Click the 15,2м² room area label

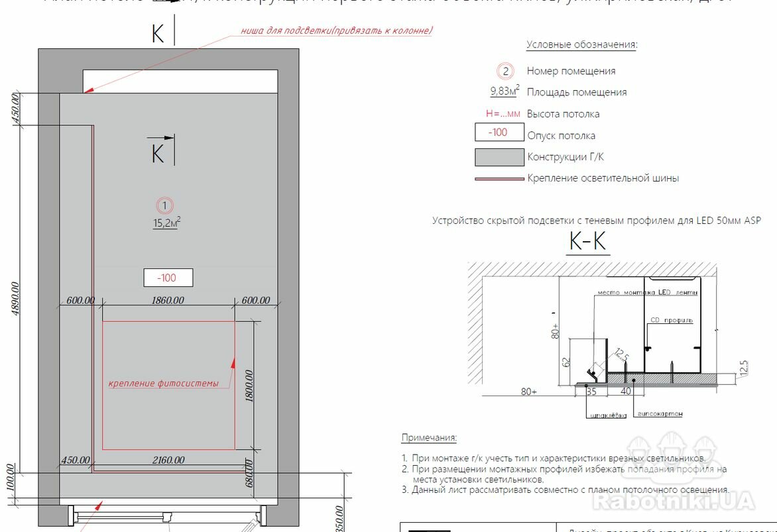click(x=166, y=223)
